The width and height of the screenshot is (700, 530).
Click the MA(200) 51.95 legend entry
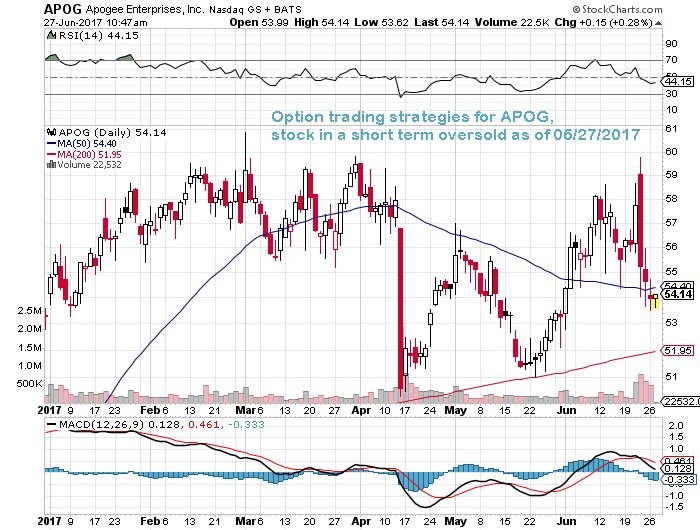pyautogui.click(x=84, y=154)
